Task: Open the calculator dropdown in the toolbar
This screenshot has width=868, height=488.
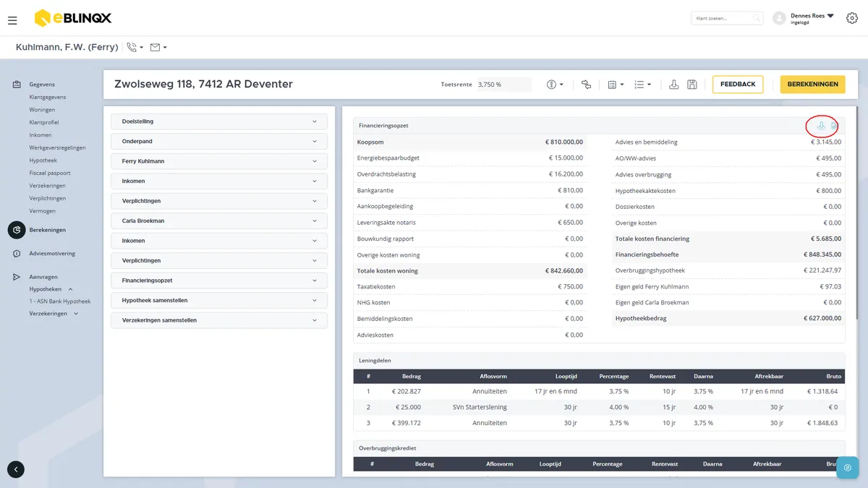Action: 616,85
